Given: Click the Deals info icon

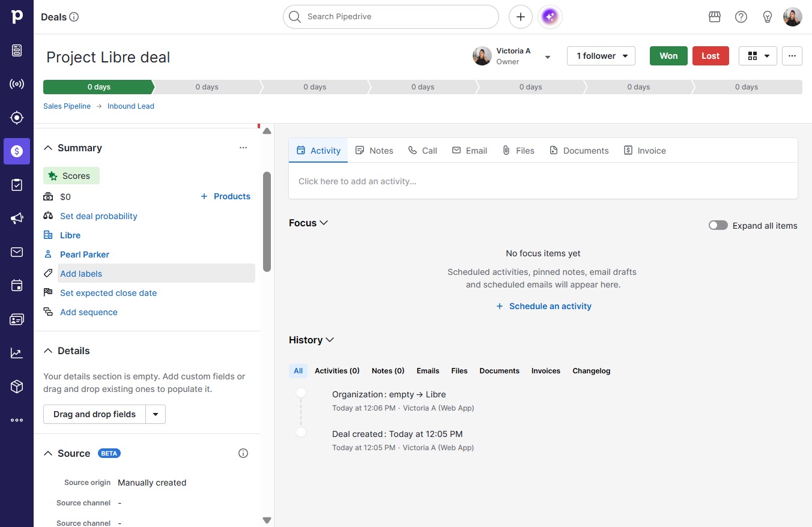Looking at the screenshot, I should click(74, 17).
